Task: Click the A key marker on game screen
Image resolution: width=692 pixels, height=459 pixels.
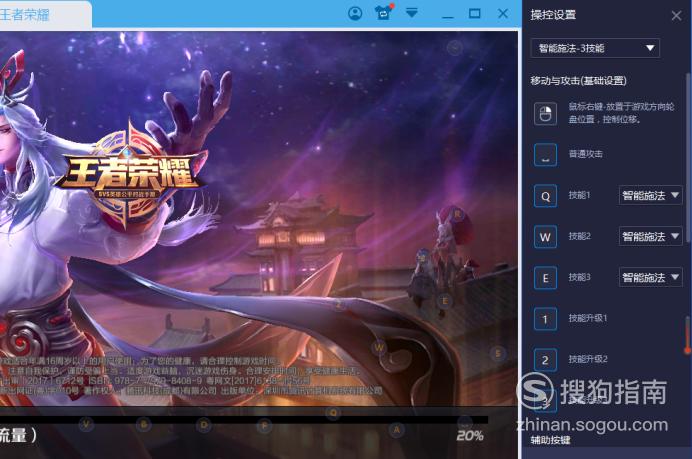Action: coord(396,429)
